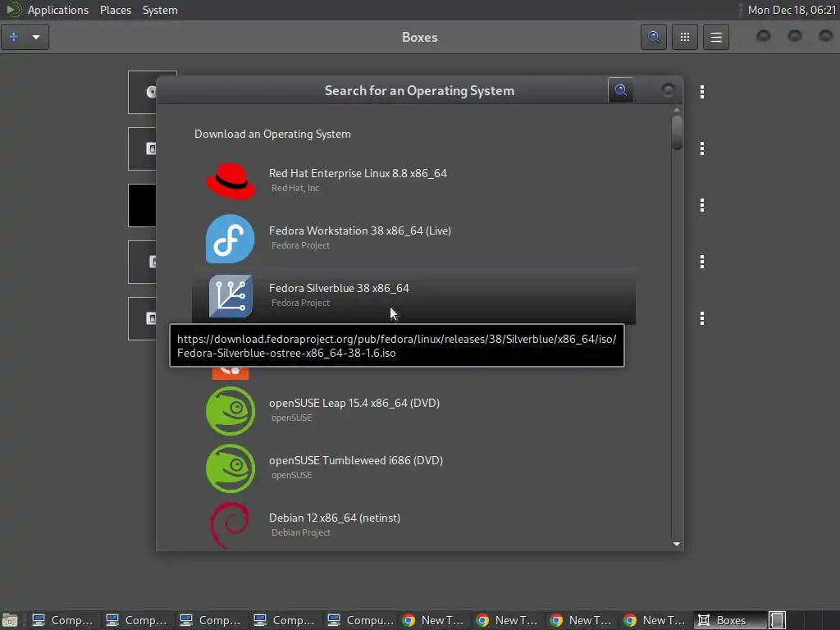Click the Red Hat, Inc vendor label
This screenshot has height=630, width=840.
(x=295, y=188)
